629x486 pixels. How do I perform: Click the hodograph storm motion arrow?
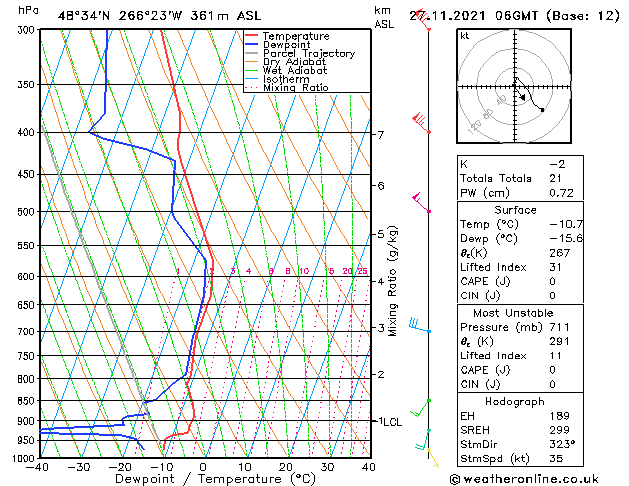click(x=520, y=93)
